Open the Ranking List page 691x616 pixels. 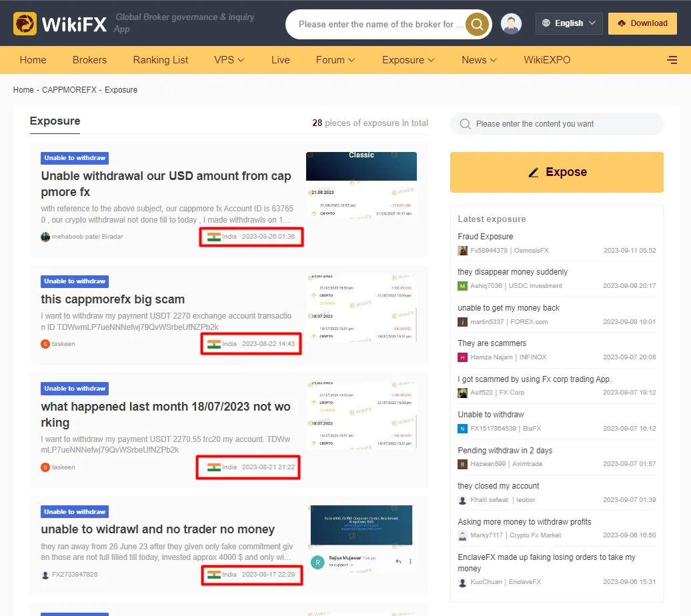160,60
